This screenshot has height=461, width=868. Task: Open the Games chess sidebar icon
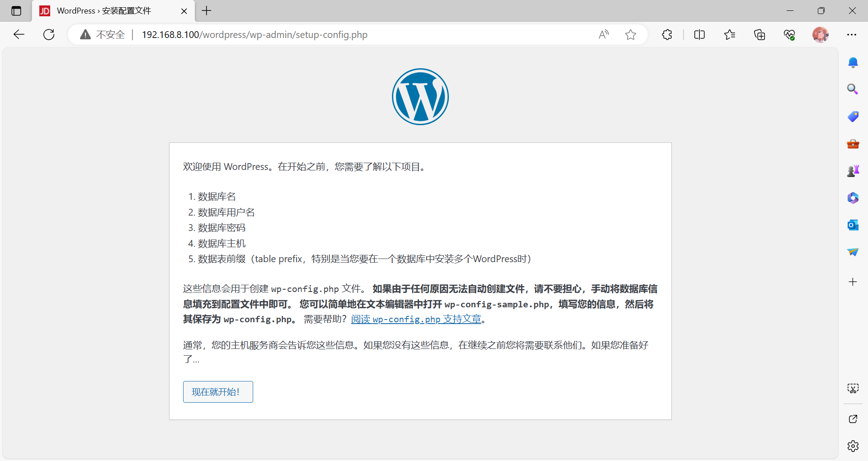point(853,171)
